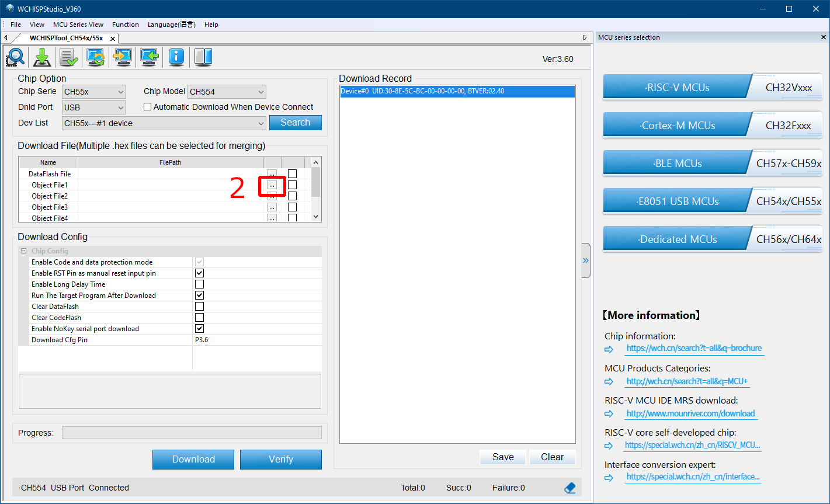Select the write-to-device orange arrow icon
This screenshot has width=830, height=504.
click(x=122, y=57)
